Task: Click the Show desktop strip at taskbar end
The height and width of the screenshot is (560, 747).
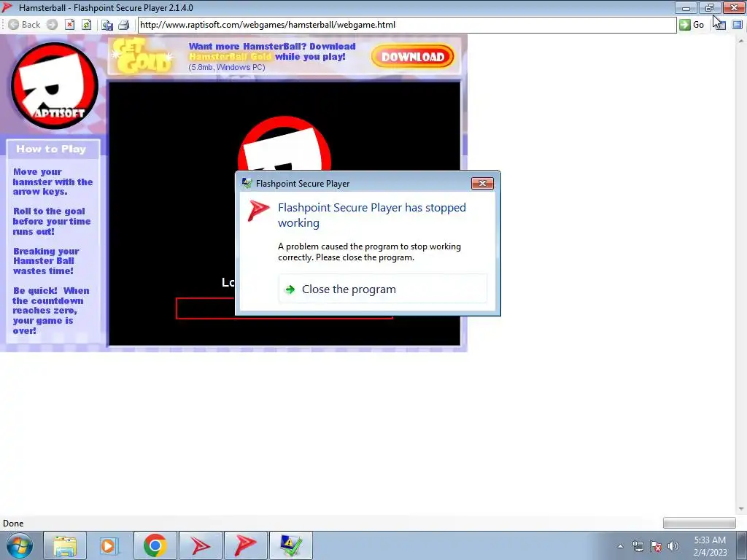Action: 742,545
